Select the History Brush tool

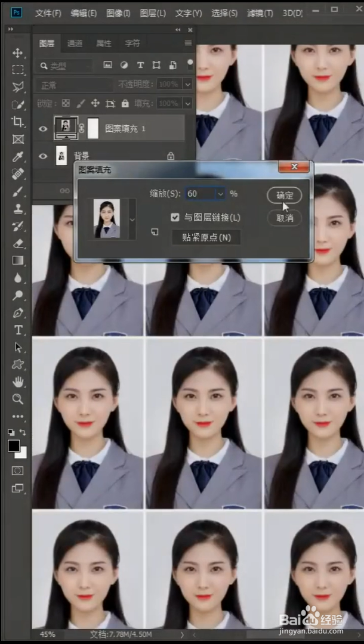pos(18,226)
